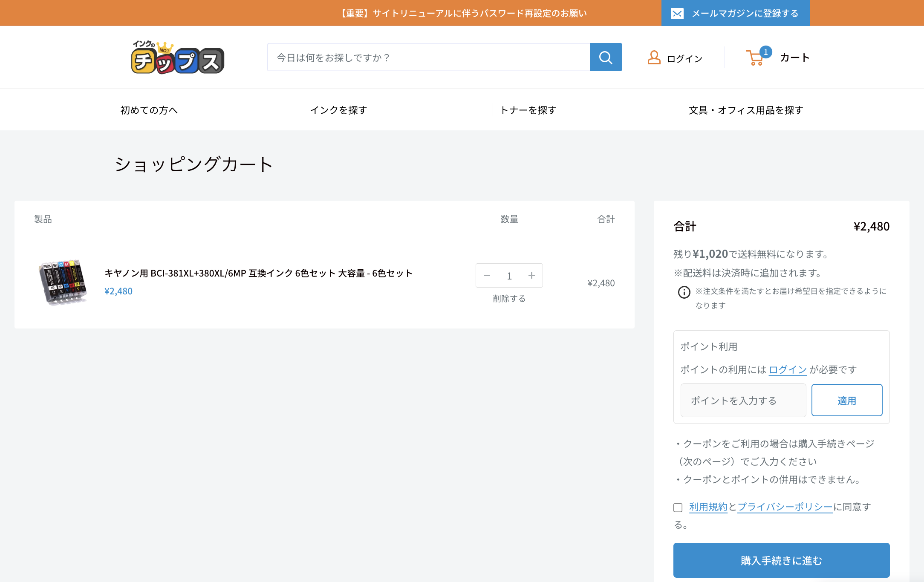Image resolution: width=924 pixels, height=582 pixels.
Task: Decrease quantity with minus button
Action: (487, 276)
